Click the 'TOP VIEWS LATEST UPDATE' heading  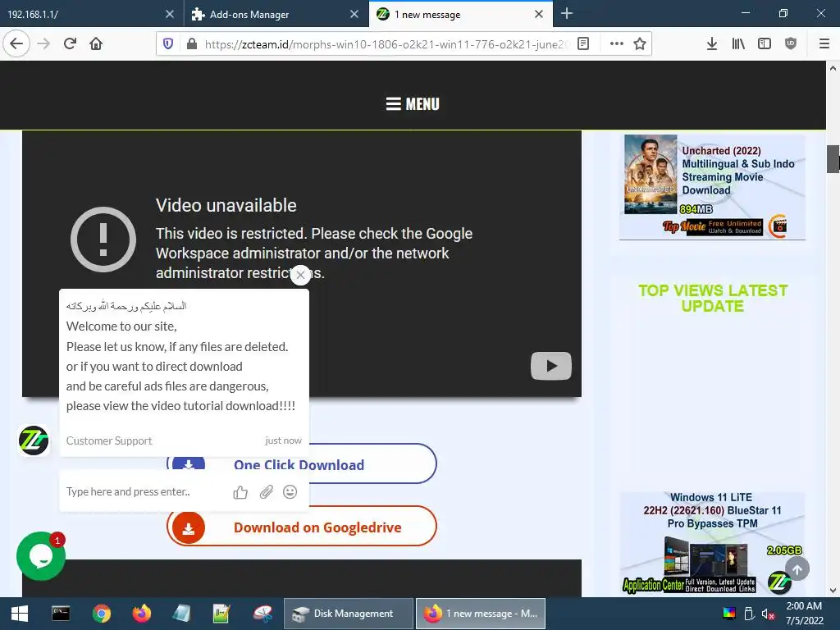[713, 299]
